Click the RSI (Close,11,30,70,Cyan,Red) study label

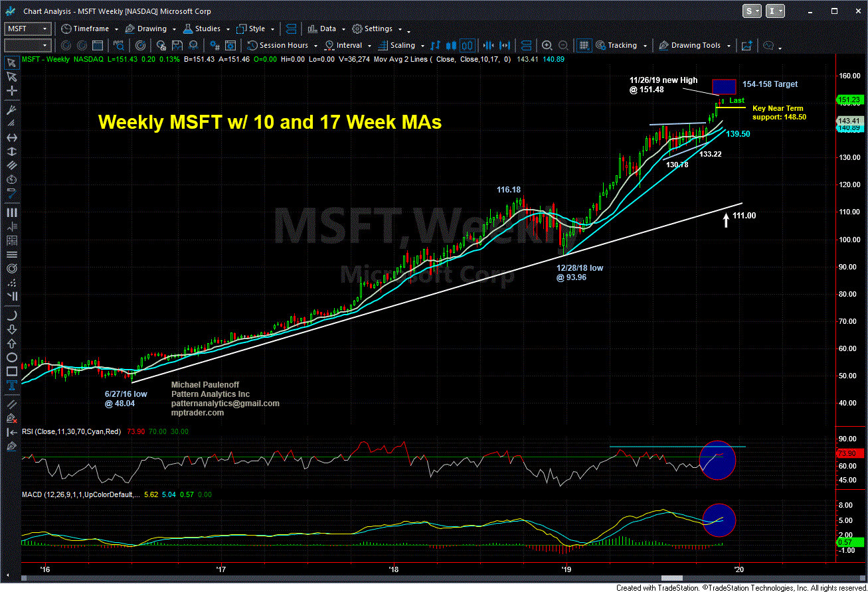72,431
